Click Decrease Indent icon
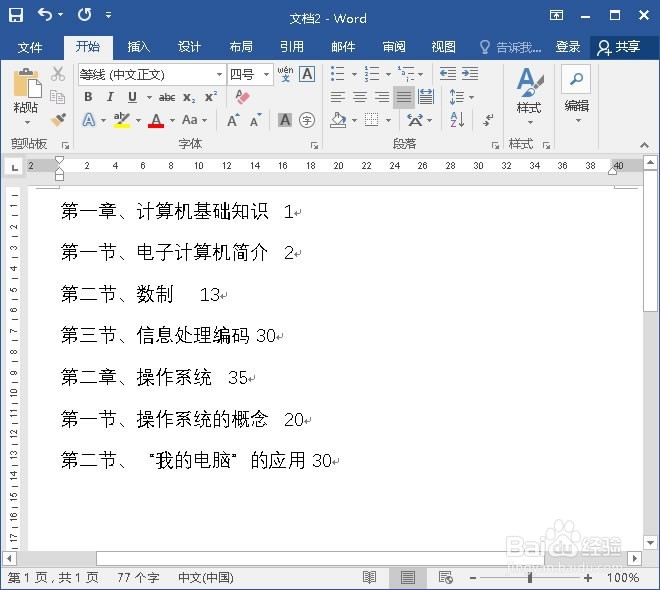 [447, 74]
